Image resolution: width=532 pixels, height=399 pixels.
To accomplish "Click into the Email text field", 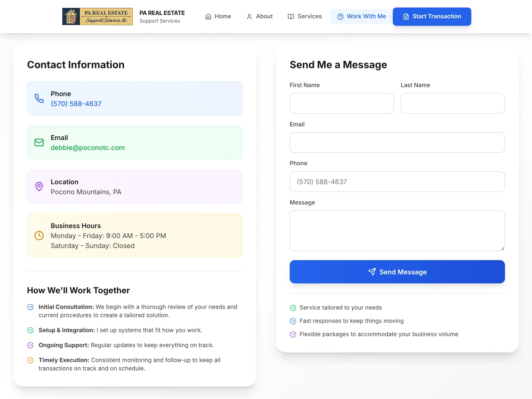I will pos(397,143).
